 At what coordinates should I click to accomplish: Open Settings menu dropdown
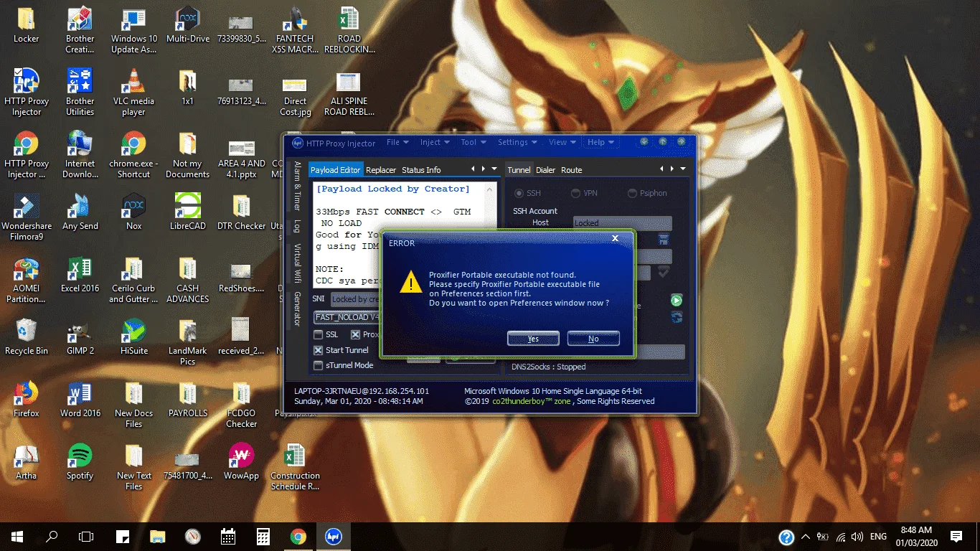coord(518,142)
